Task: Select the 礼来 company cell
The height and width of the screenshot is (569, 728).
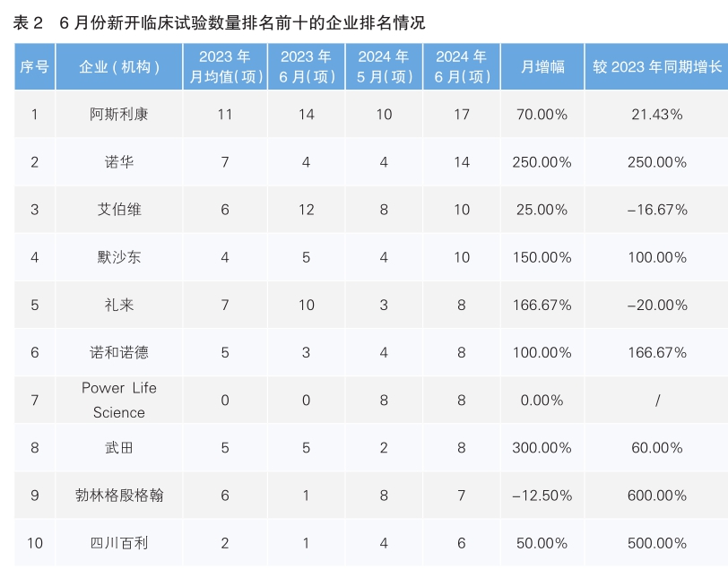Action: pos(118,305)
